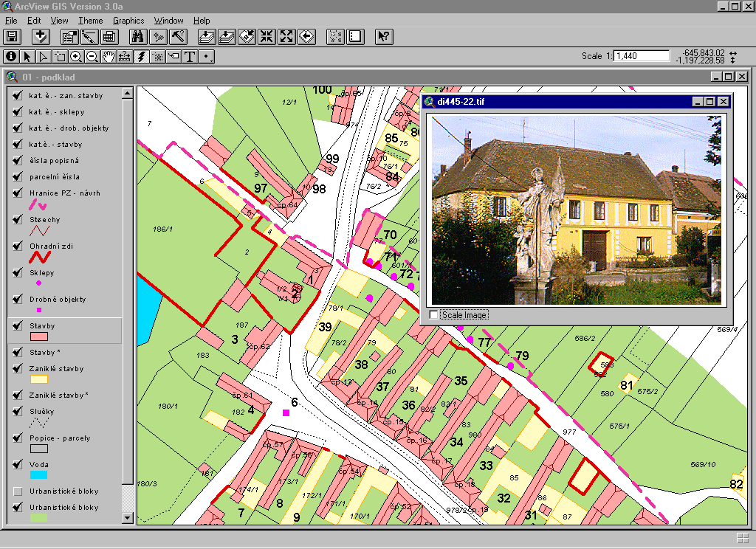Toggle the kat. è. - zan. stavby theme checkbox
The image size is (756, 549).
pyautogui.click(x=18, y=95)
